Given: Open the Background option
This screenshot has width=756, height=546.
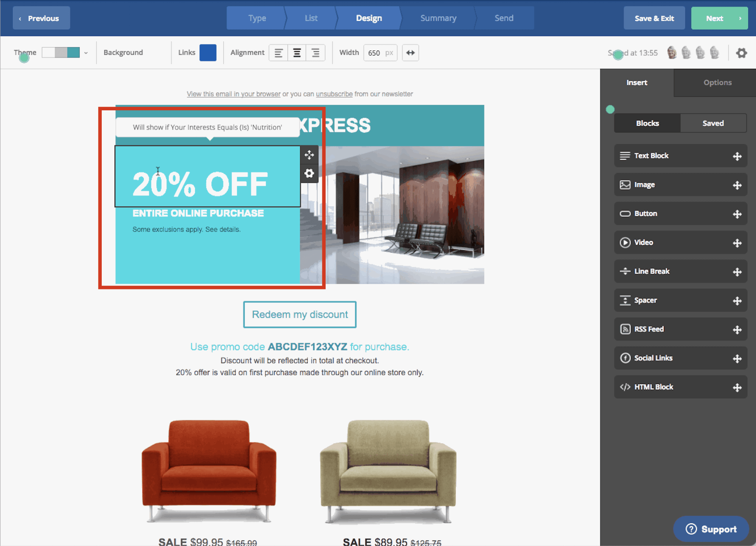Looking at the screenshot, I should (x=123, y=53).
